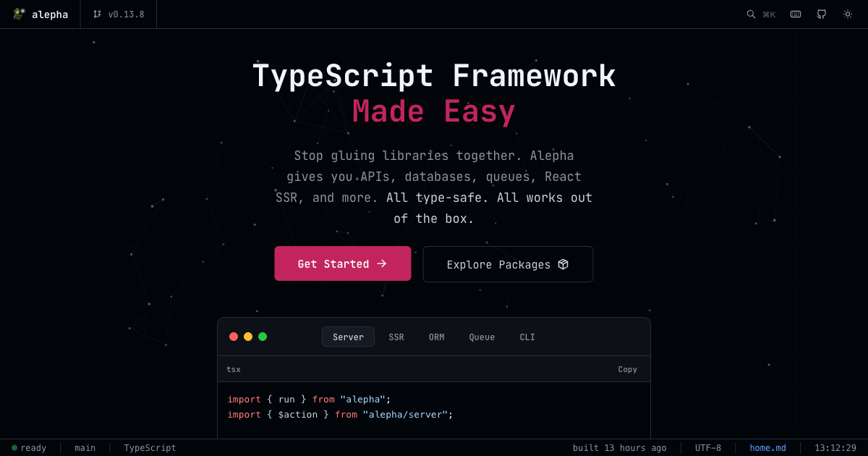Viewport: 868px width, 456px height.
Task: Click the alepha logo icon
Action: point(19,14)
